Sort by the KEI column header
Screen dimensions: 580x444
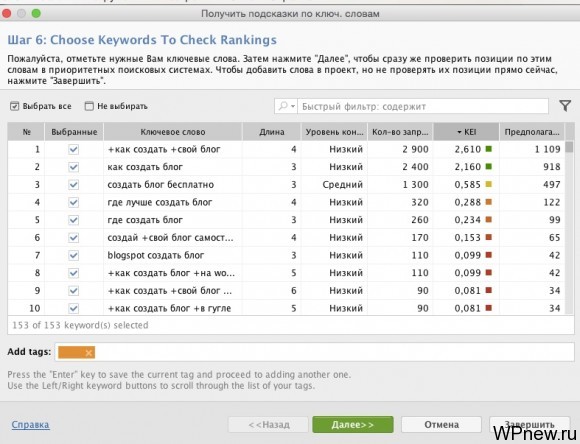pos(466,132)
